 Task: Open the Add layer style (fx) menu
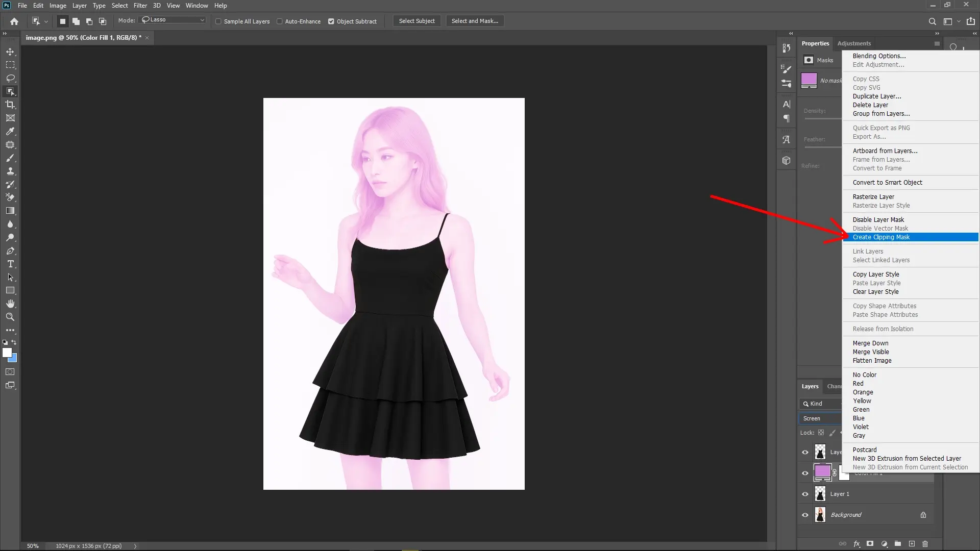tap(856, 544)
